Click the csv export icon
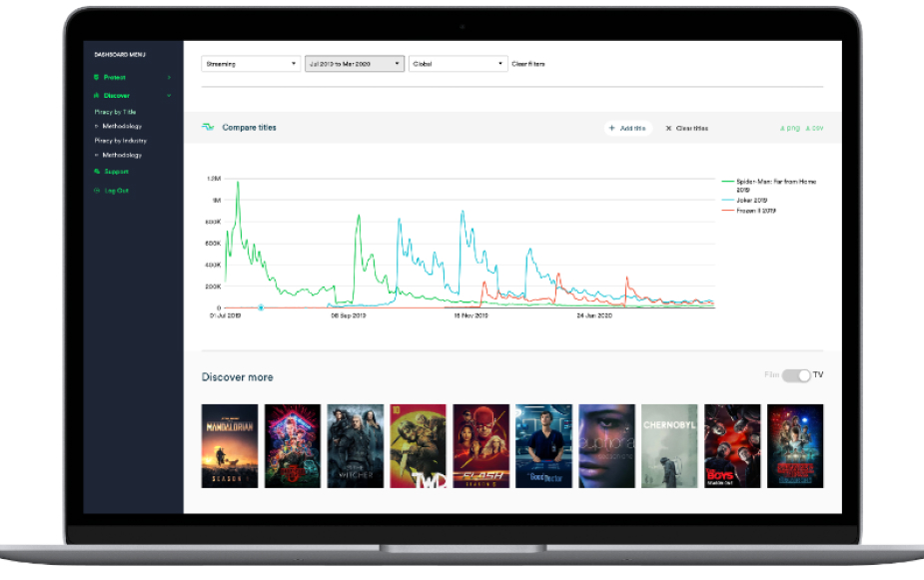The image size is (924, 580). [x=811, y=128]
